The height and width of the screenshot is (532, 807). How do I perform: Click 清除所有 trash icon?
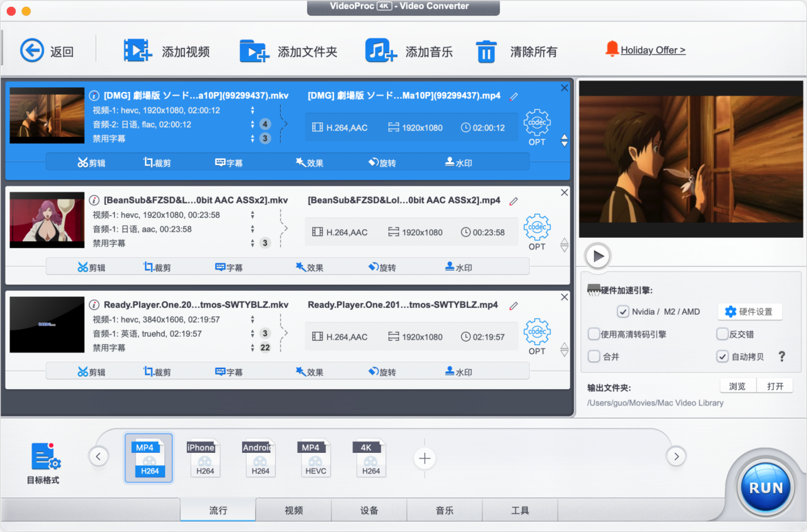click(x=486, y=52)
